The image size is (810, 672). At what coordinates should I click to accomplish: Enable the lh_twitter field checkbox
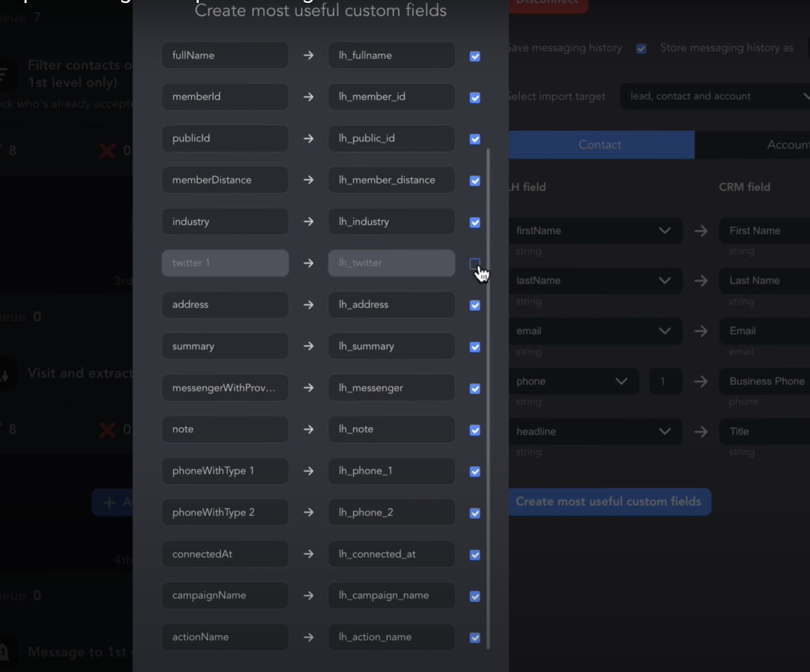pyautogui.click(x=474, y=264)
